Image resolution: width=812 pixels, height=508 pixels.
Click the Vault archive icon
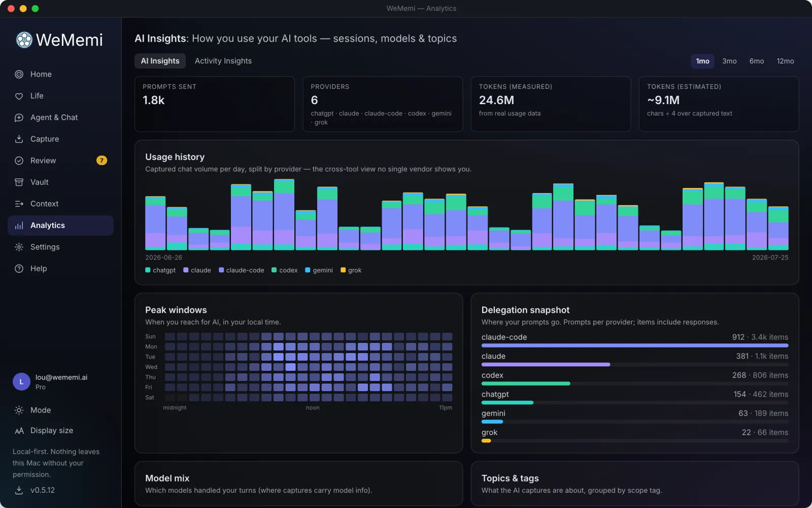coord(19,182)
